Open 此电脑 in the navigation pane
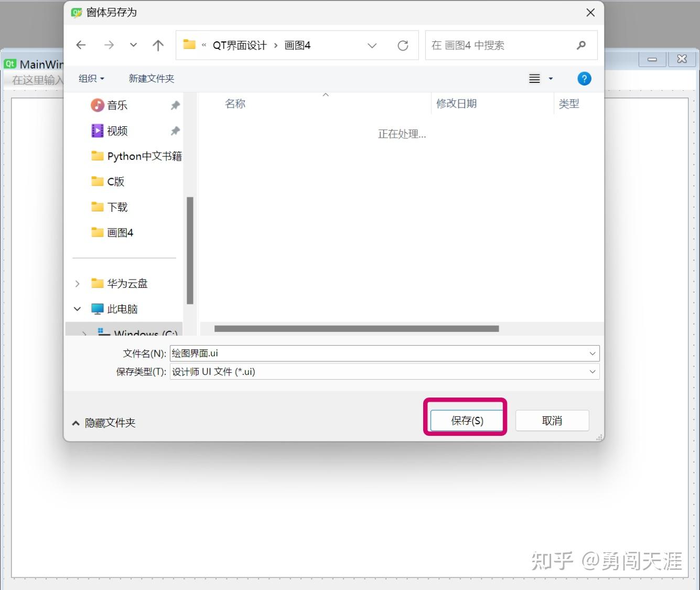Viewport: 700px width, 590px height. click(x=122, y=308)
